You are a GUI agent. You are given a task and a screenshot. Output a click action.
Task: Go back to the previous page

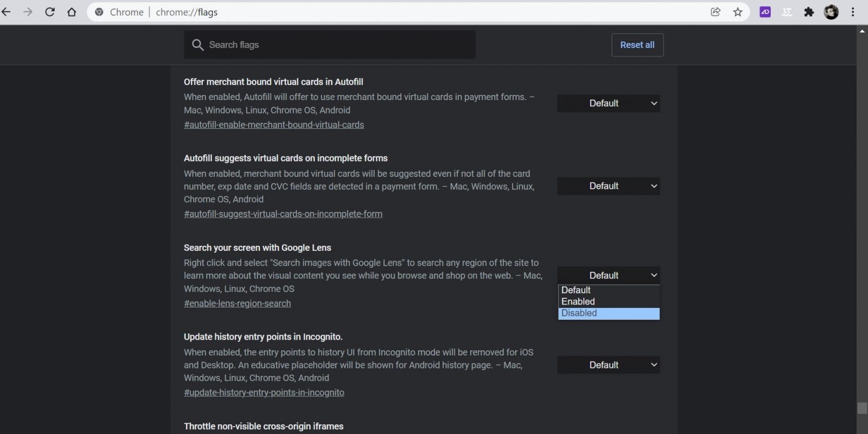(6, 12)
